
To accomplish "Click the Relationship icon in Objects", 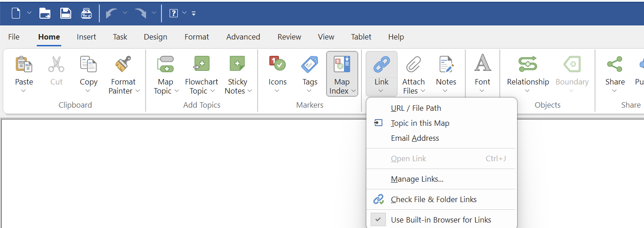I will tap(527, 65).
